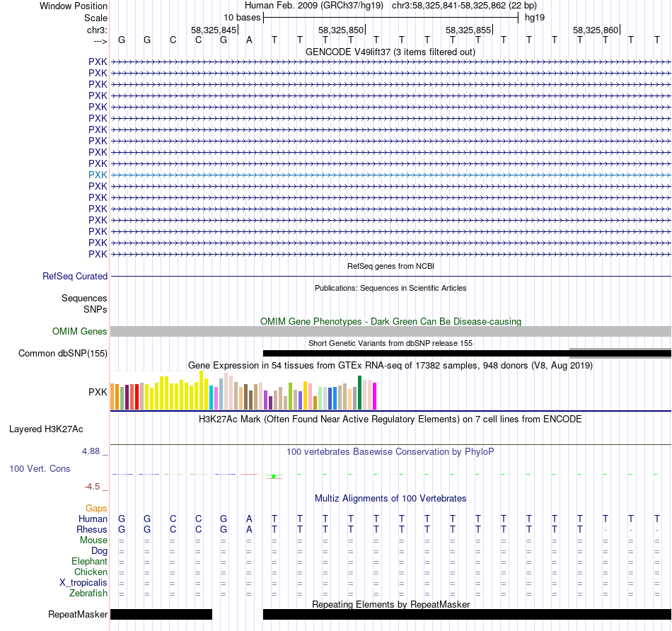Click the SNPs track label
The image size is (672, 631).
point(95,310)
